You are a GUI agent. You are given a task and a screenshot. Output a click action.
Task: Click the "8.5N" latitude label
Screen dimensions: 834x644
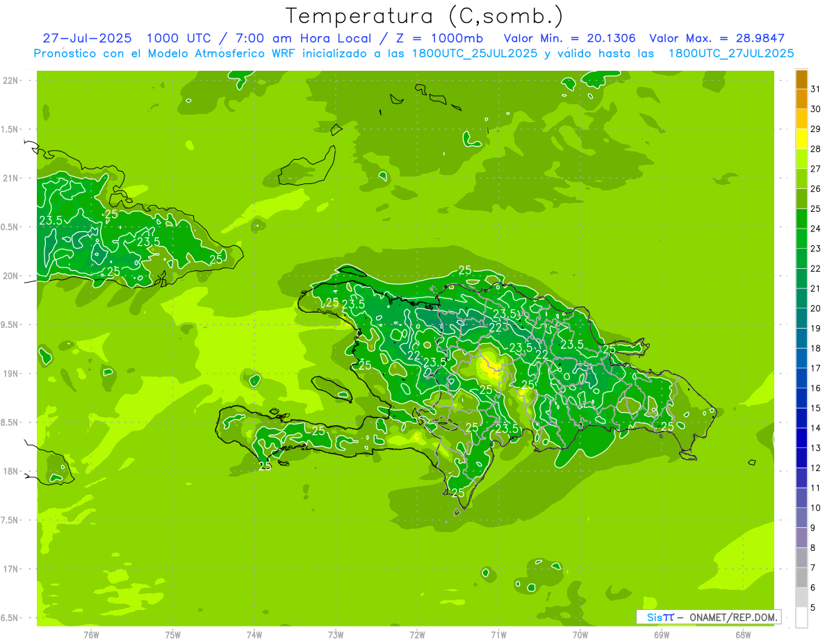10,422
